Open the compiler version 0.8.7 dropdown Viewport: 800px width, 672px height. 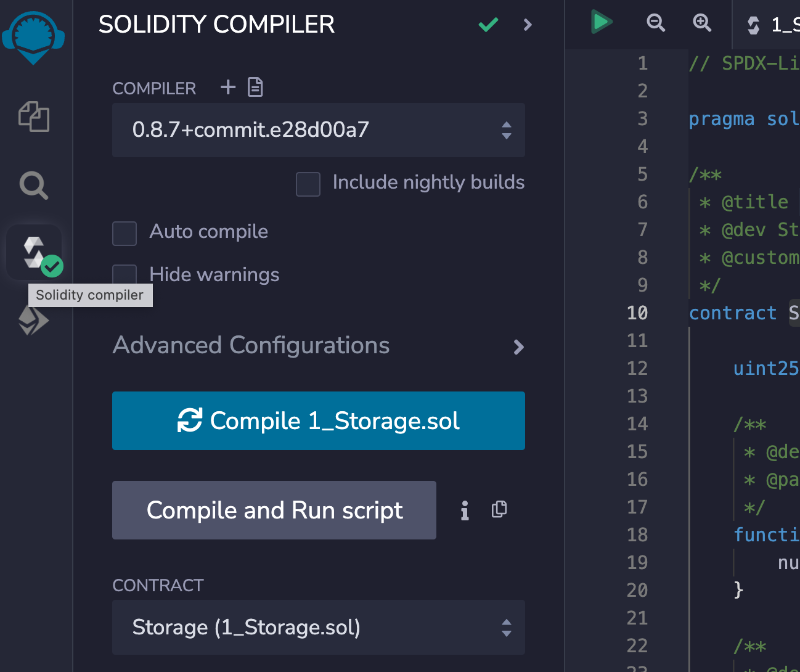click(319, 130)
